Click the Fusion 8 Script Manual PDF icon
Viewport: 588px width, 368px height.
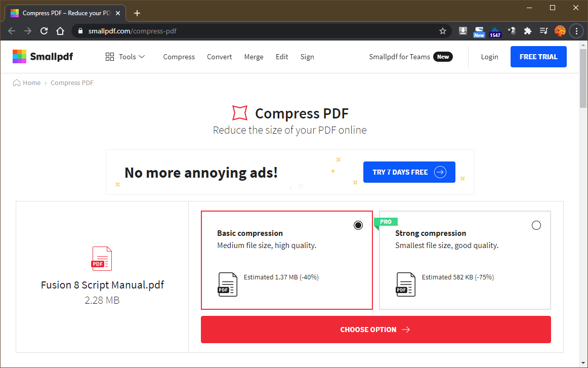(102, 259)
